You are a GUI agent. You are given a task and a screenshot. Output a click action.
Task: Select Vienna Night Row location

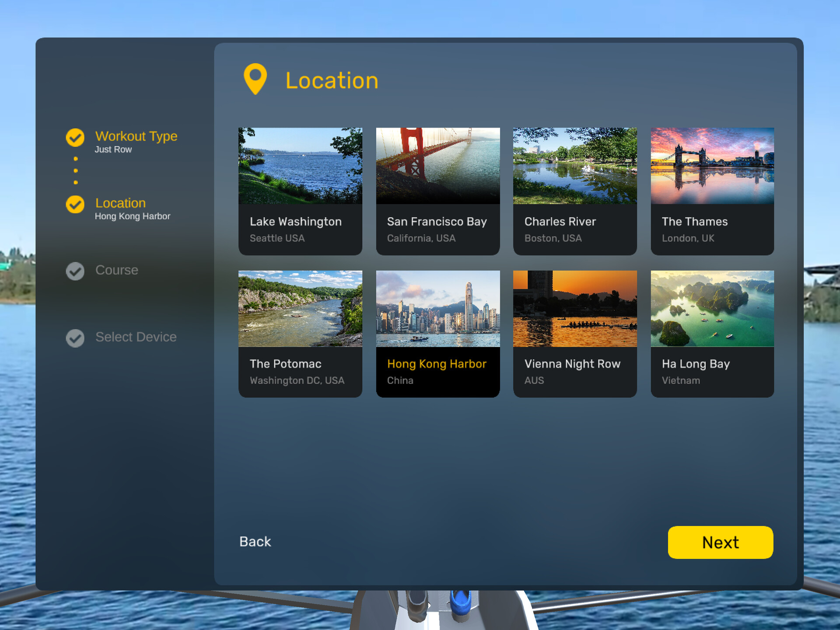[x=574, y=334]
